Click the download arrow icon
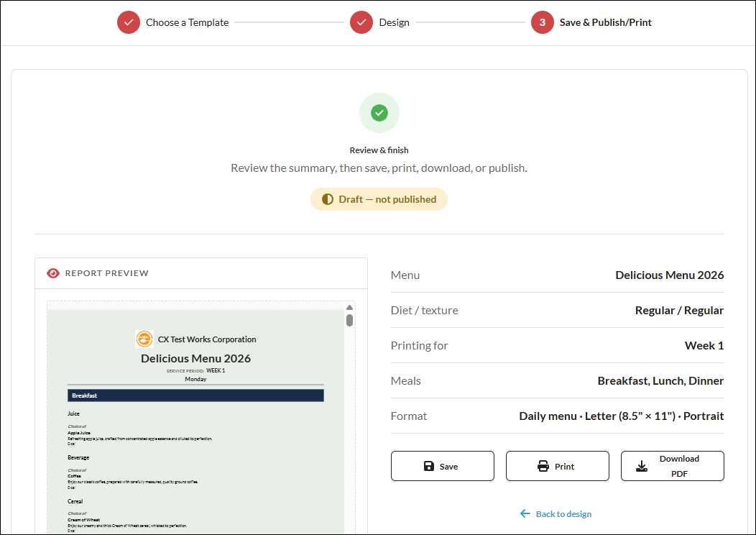756x535 pixels. coord(642,466)
